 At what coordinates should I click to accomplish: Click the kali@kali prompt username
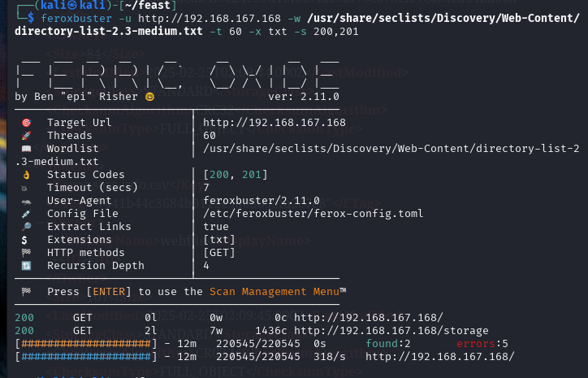[x=72, y=5]
